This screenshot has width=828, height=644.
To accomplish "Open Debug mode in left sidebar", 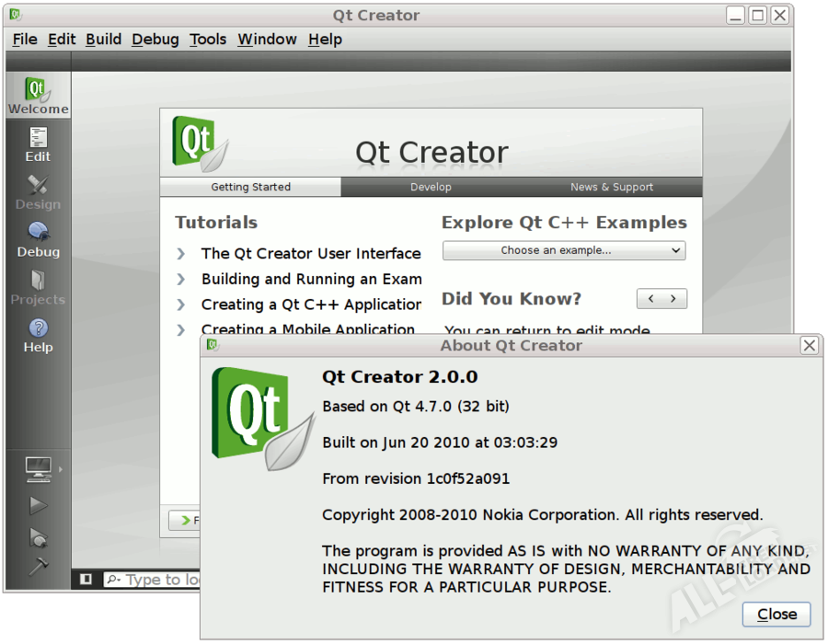I will 38,239.
